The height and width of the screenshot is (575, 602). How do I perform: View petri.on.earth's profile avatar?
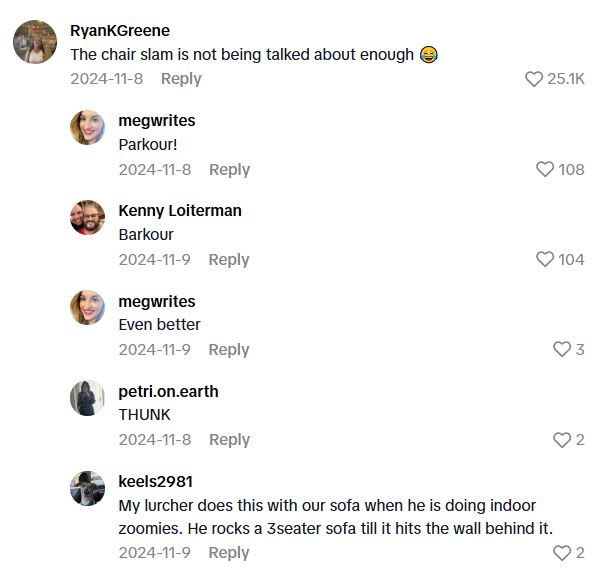point(88,398)
